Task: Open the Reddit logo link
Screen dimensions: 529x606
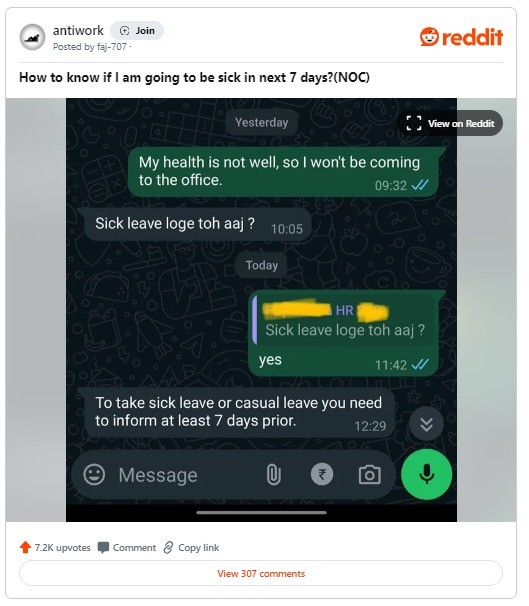Action: (461, 37)
